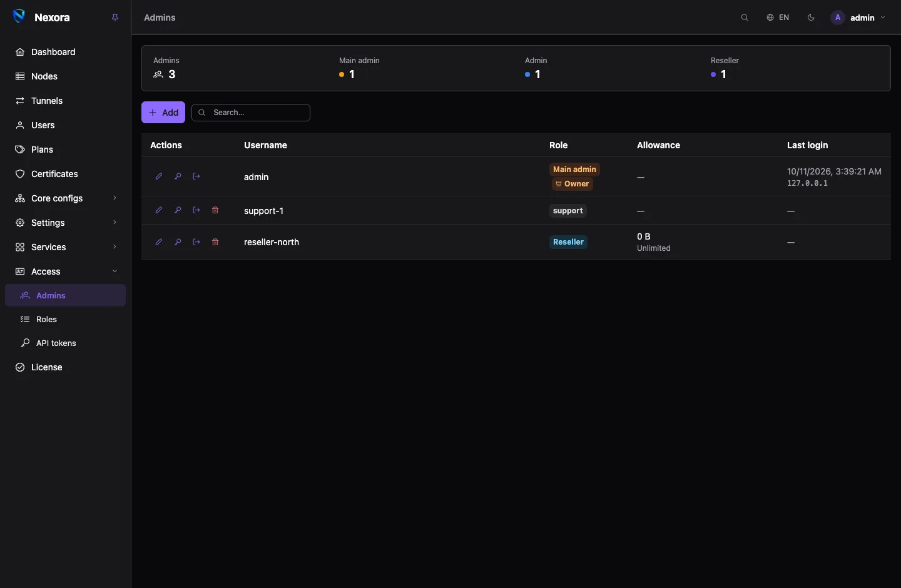
Task: Click the key icon in reseller-north row
Action: [178, 242]
